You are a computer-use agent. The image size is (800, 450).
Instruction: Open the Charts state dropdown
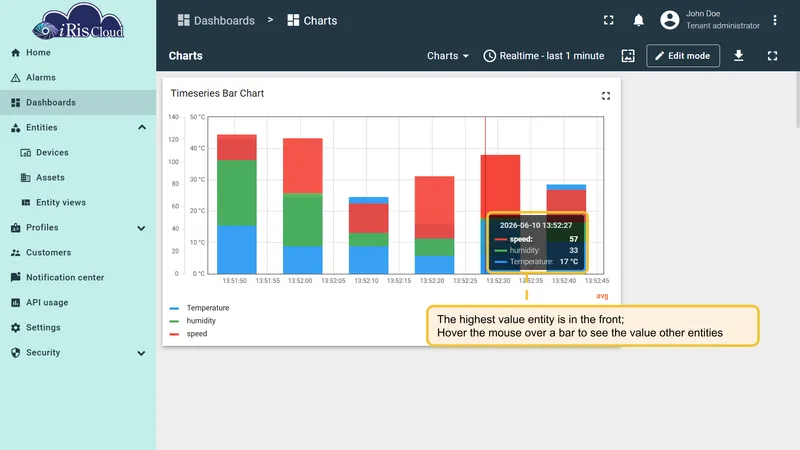coord(448,56)
